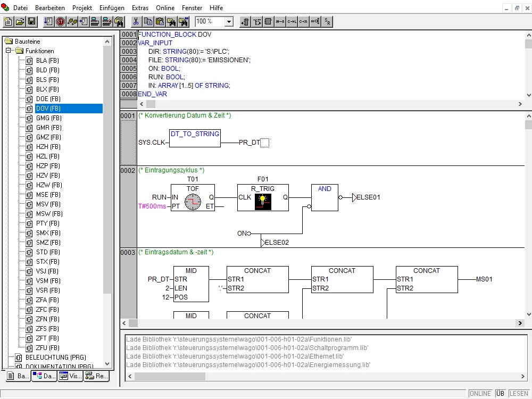The width and height of the screenshot is (532, 399).
Task: Open a project with the folder icon
Action: [20, 21]
